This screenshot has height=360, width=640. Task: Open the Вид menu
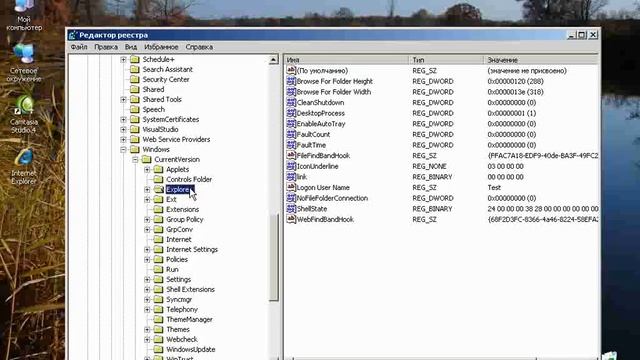(x=131, y=47)
